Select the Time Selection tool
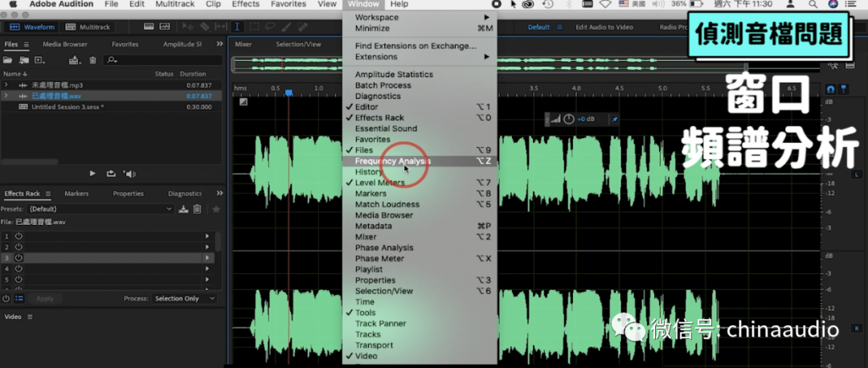 (x=237, y=27)
